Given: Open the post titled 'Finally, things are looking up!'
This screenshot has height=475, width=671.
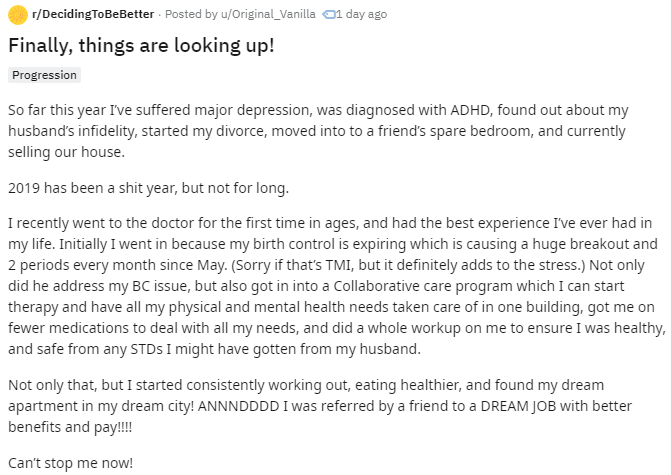Looking at the screenshot, I should (x=141, y=45).
